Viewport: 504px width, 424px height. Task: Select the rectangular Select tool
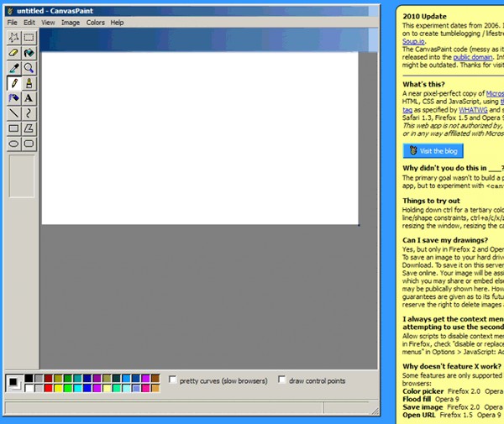(29, 38)
